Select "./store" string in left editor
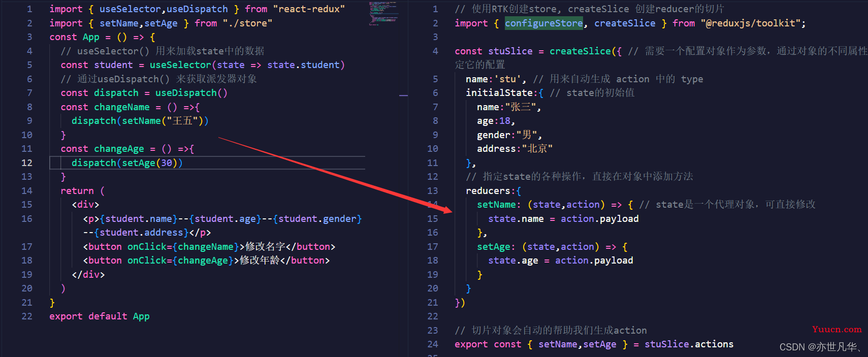Viewport: 868px width, 357px height. pyautogui.click(x=247, y=23)
